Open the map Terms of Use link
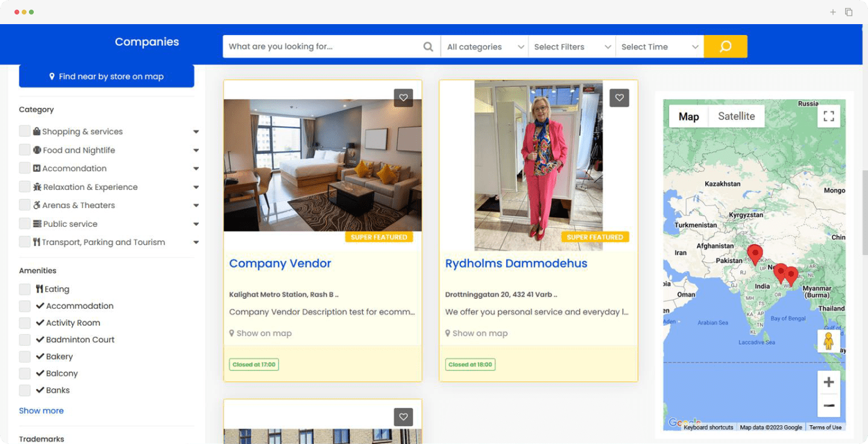This screenshot has width=868, height=444. click(825, 427)
